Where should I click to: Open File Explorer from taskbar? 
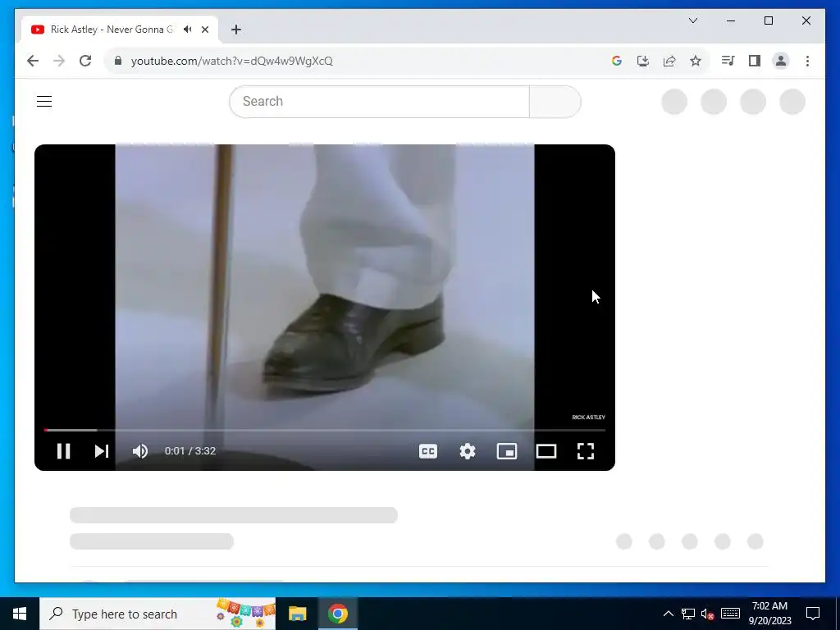[x=297, y=614]
